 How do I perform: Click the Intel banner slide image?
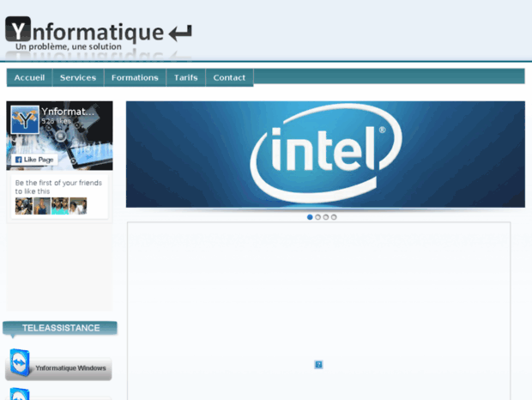tap(325, 155)
